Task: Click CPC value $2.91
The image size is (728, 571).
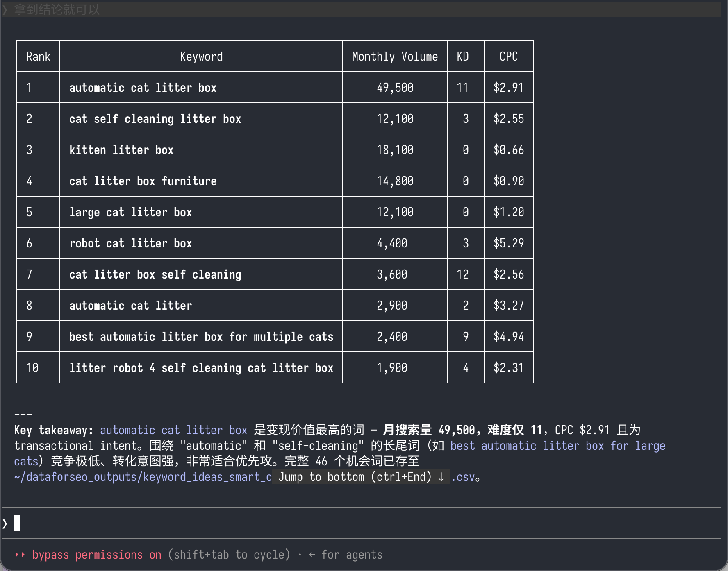Action: (509, 88)
